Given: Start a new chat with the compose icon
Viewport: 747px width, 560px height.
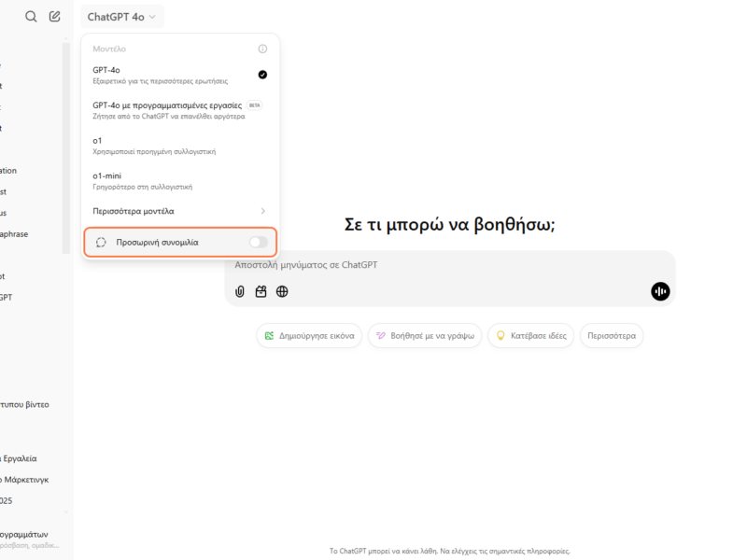Looking at the screenshot, I should pyautogui.click(x=55, y=17).
